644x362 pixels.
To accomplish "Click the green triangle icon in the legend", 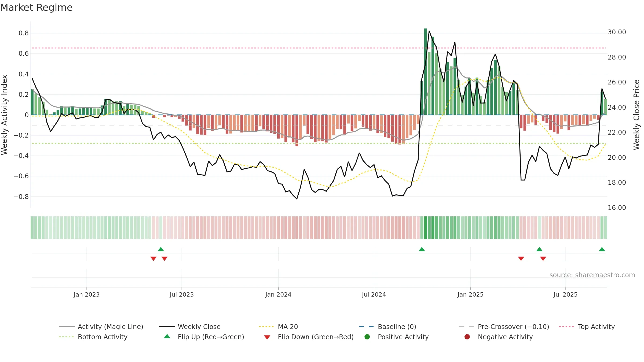I will click(x=167, y=336).
